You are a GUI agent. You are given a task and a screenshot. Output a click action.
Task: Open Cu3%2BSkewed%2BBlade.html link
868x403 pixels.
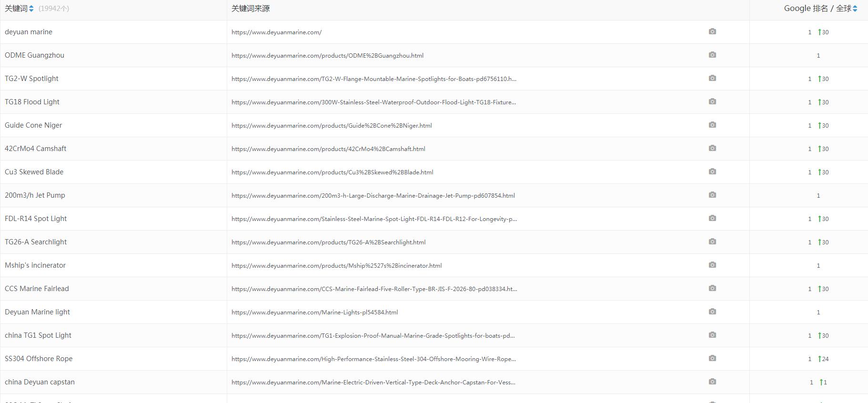click(x=332, y=172)
